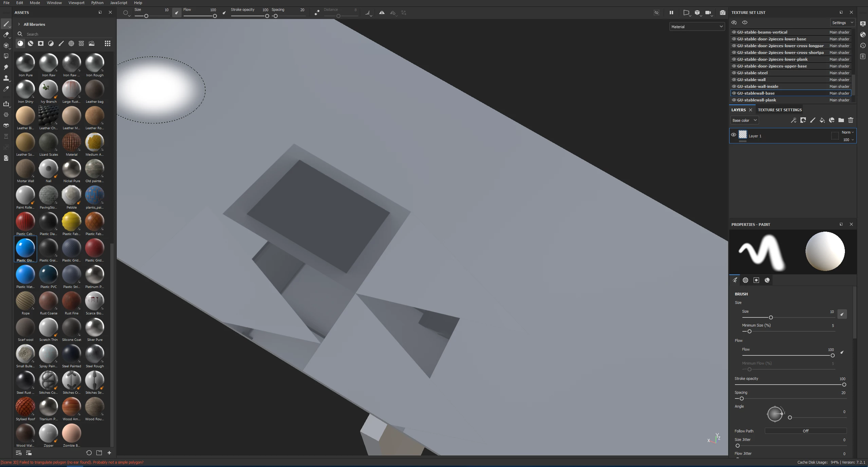Add a folder in layers panel

coord(841,120)
